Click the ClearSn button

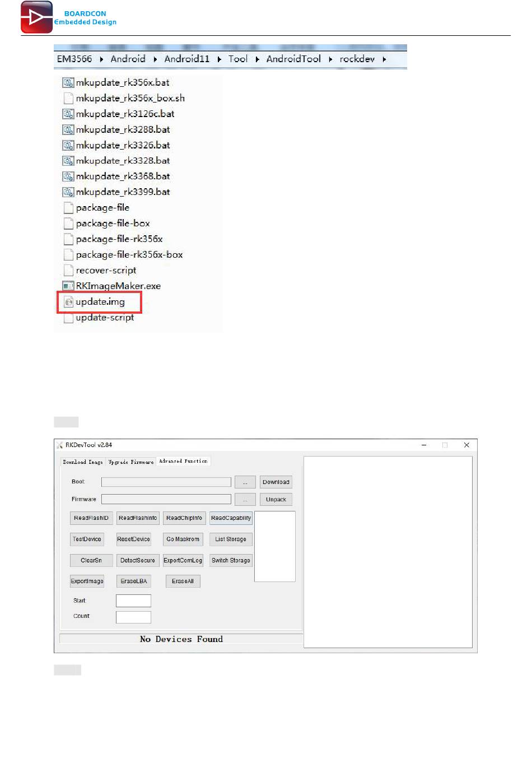[x=91, y=561]
